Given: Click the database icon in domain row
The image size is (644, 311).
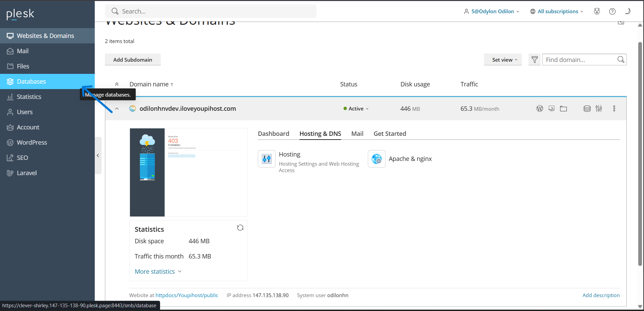Looking at the screenshot, I should coord(587,108).
